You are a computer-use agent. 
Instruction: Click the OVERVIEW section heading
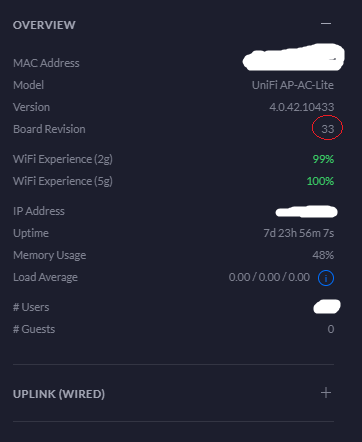[x=44, y=25]
